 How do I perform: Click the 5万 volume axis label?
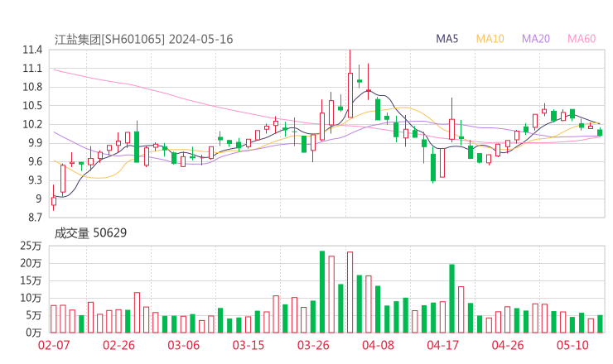pos(34,315)
